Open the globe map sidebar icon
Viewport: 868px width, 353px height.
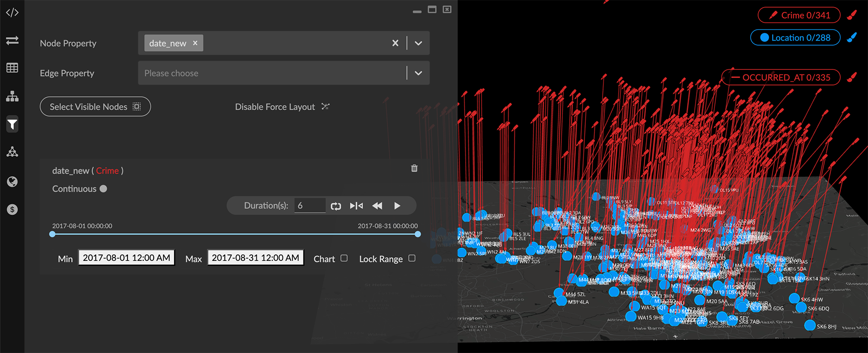click(12, 182)
